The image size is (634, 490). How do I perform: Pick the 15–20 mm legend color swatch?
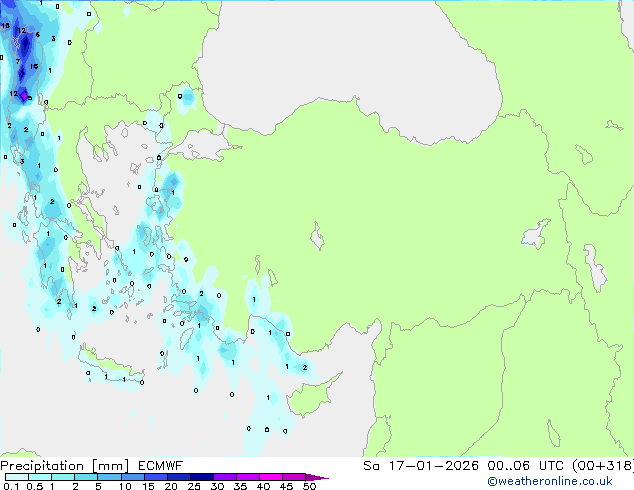[x=155, y=477]
